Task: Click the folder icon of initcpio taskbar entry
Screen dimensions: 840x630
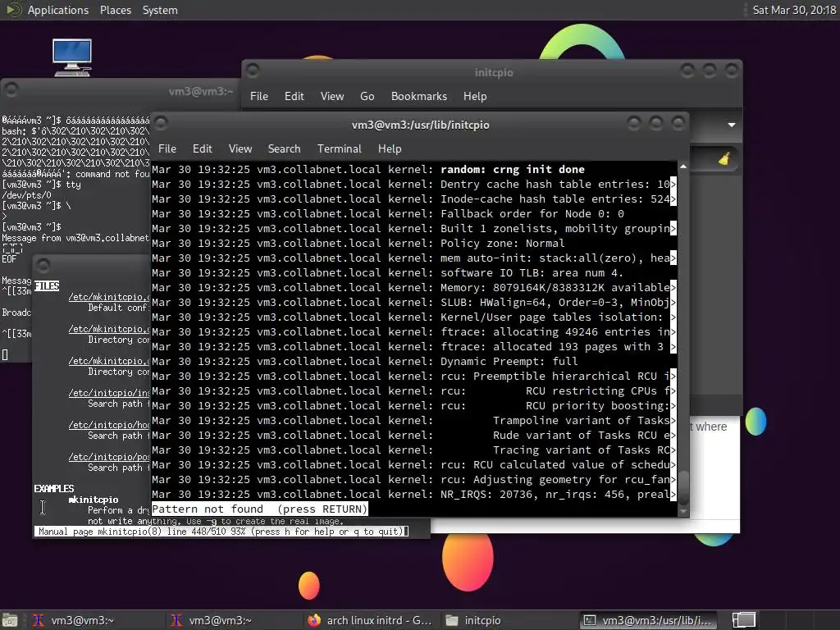Action: (452, 620)
